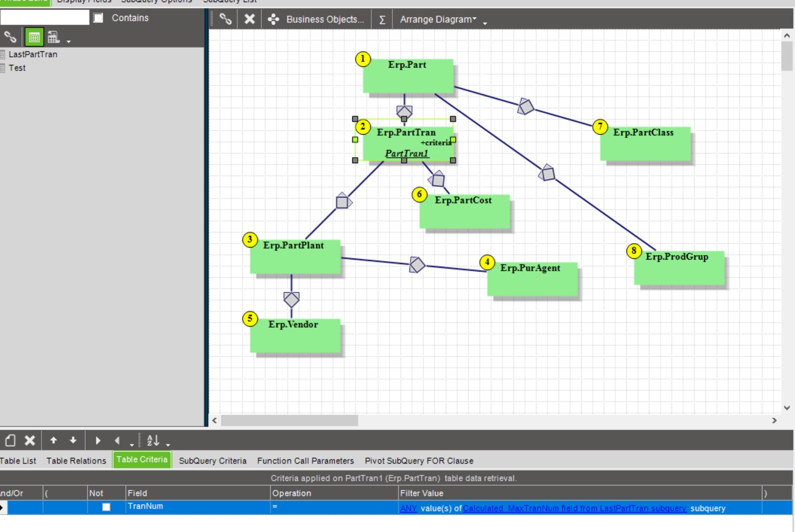Click the left-pointing arrow in the criteria toolbar

point(117,441)
